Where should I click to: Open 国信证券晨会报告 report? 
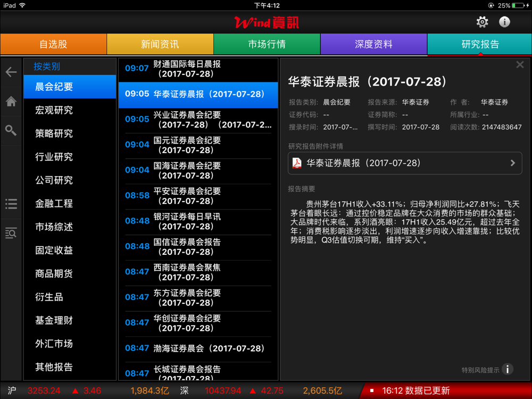coord(198,247)
